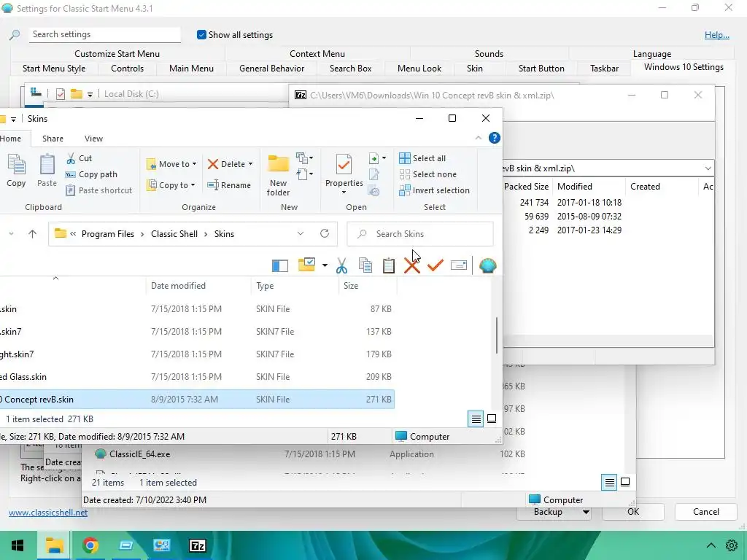
Task: Click Select all in the ribbon
Action: (422, 158)
